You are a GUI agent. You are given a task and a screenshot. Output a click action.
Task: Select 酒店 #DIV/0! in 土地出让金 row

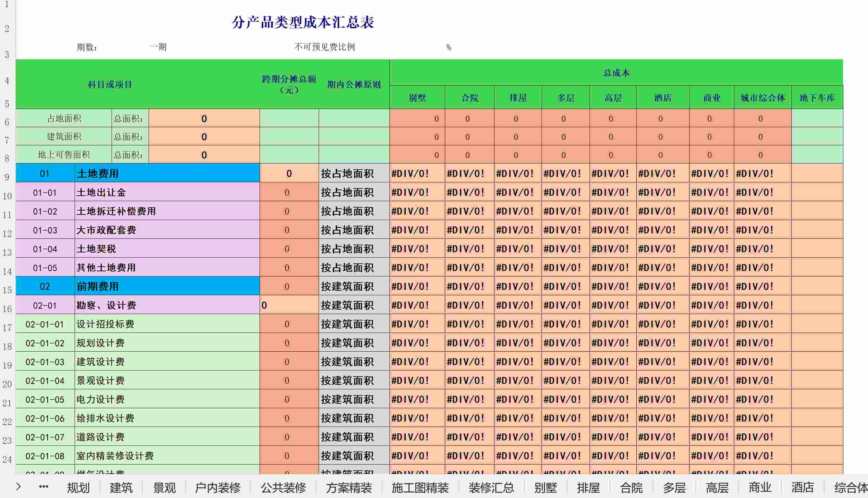pos(663,192)
